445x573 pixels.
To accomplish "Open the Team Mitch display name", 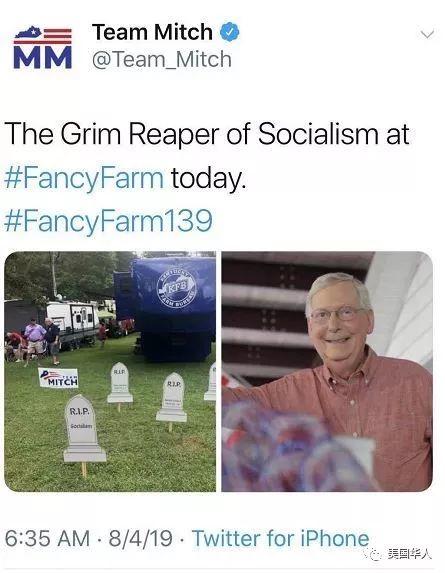I will (x=152, y=32).
